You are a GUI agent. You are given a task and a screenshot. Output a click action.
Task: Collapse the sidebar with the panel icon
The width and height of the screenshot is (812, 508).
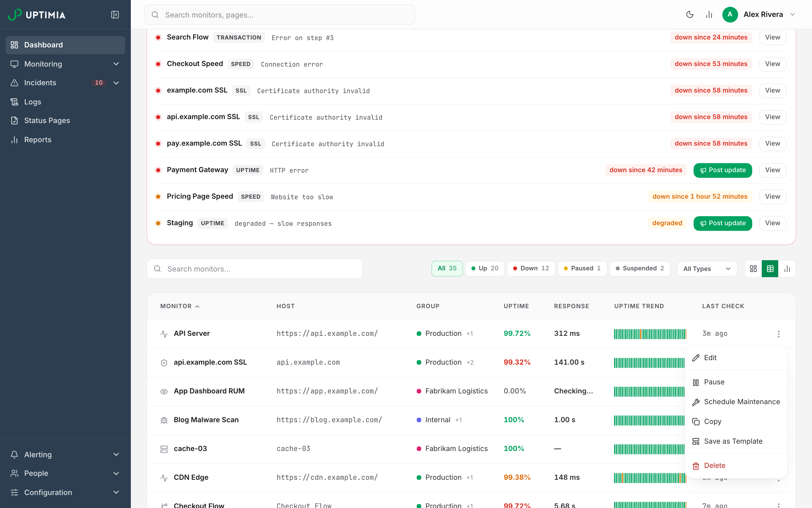(x=115, y=15)
